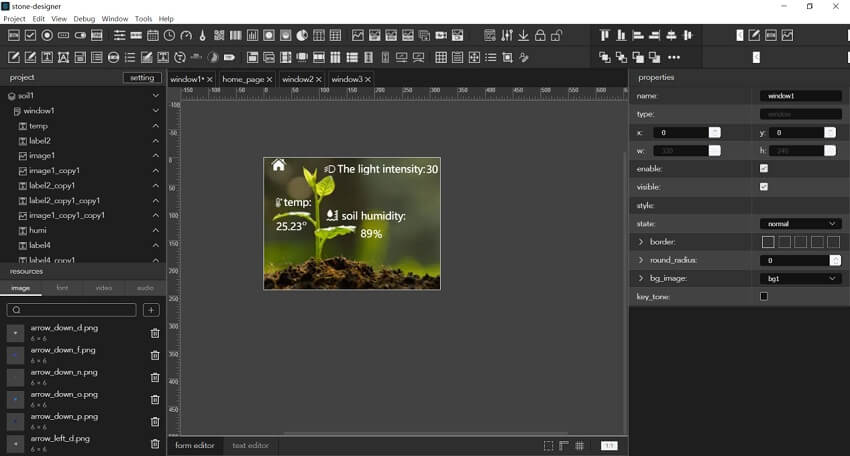The width and height of the screenshot is (850, 456).
Task: Select the gauge meter widget tool
Action: click(186, 35)
